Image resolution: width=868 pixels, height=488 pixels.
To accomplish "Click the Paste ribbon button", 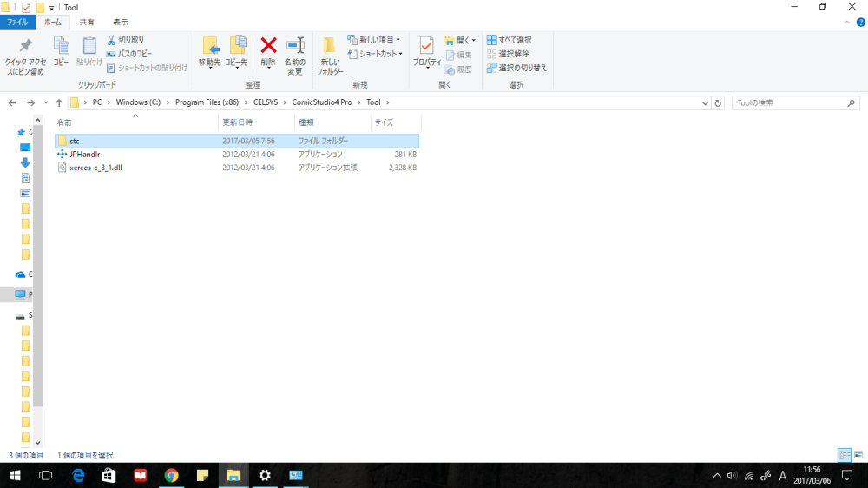I will (89, 51).
